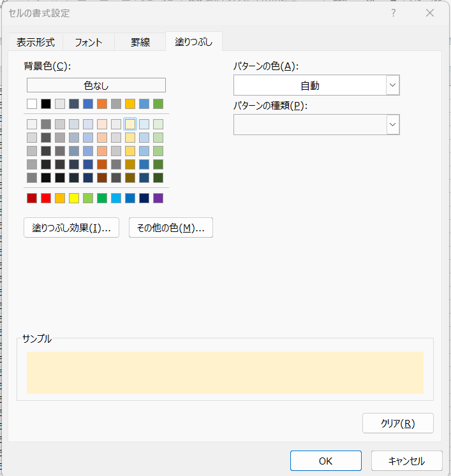Select the red swatch in standard colors row

coord(46,198)
